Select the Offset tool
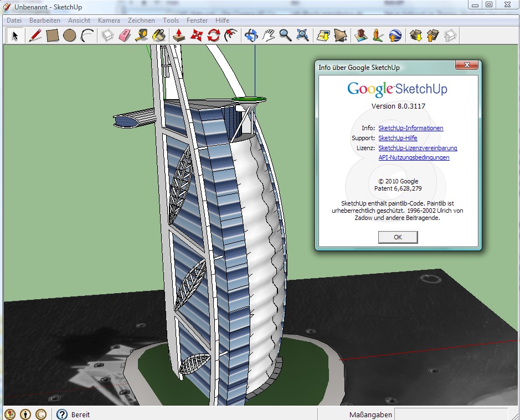The image size is (520, 420). (x=231, y=35)
